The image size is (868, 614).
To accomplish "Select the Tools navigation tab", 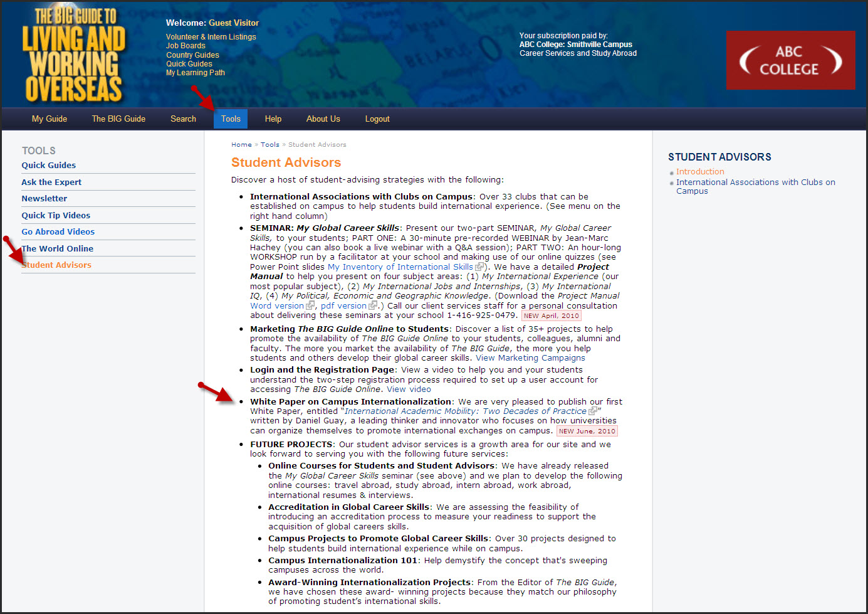I will [x=231, y=119].
